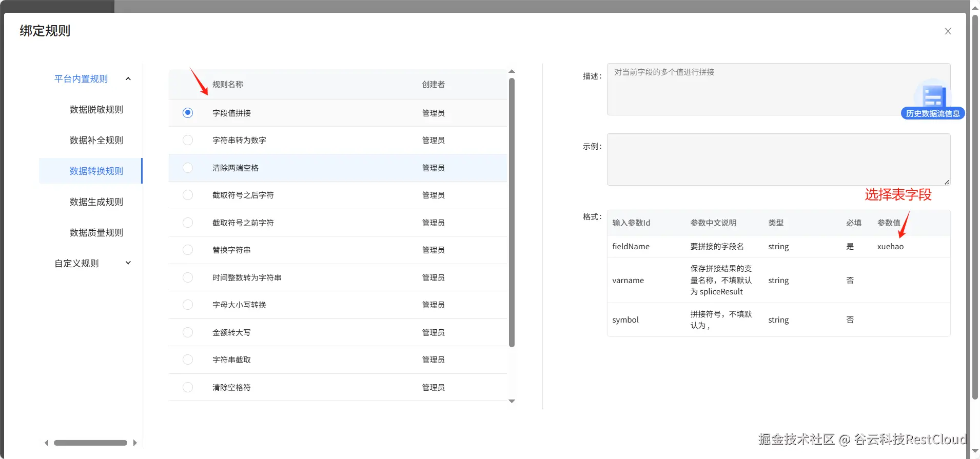980x459 pixels.
Task: Close the 绑定规则 dialog
Action: click(x=948, y=31)
